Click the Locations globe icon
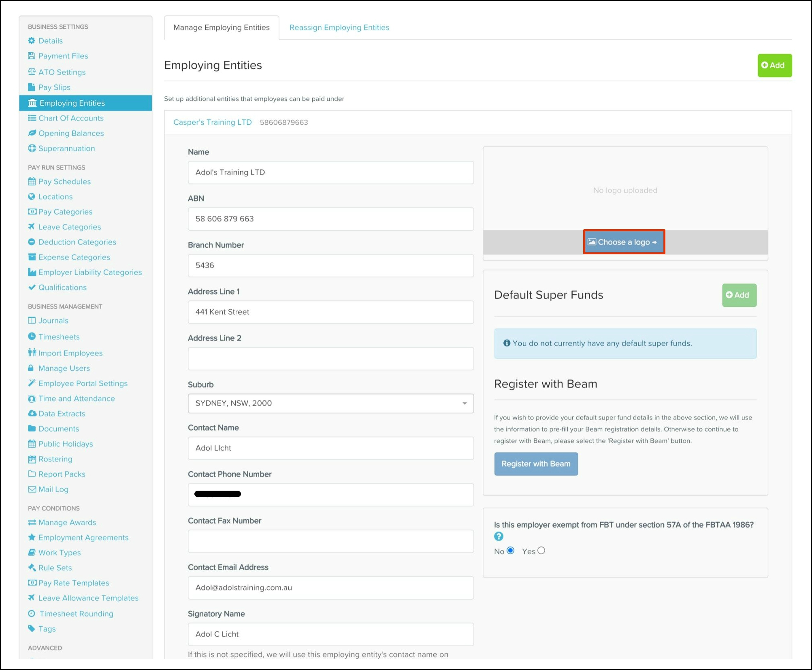Viewport: 812px width, 670px height. click(x=32, y=196)
